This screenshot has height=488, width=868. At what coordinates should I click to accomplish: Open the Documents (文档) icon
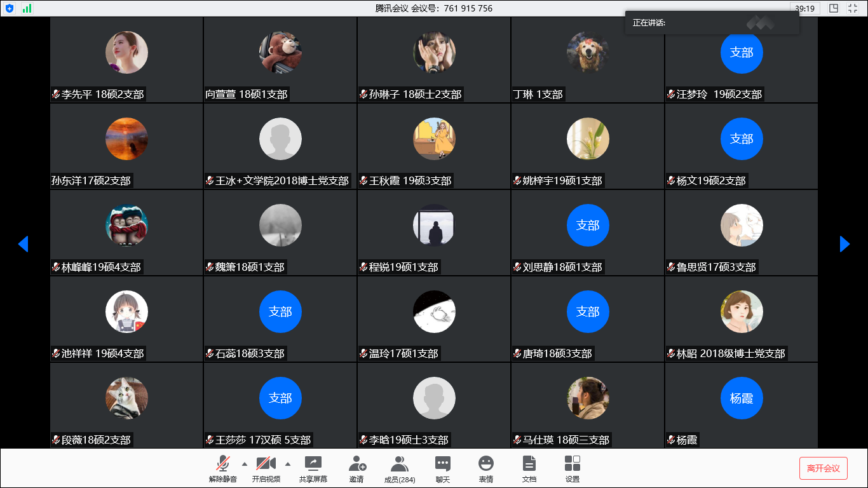tap(529, 469)
